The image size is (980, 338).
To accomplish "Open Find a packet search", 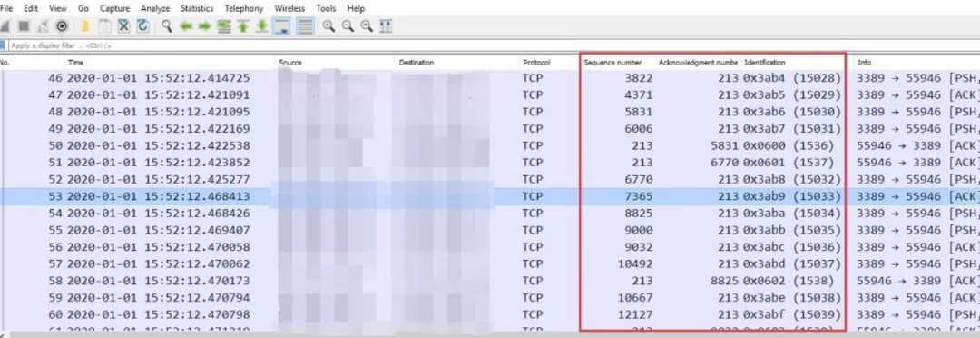I will [166, 26].
